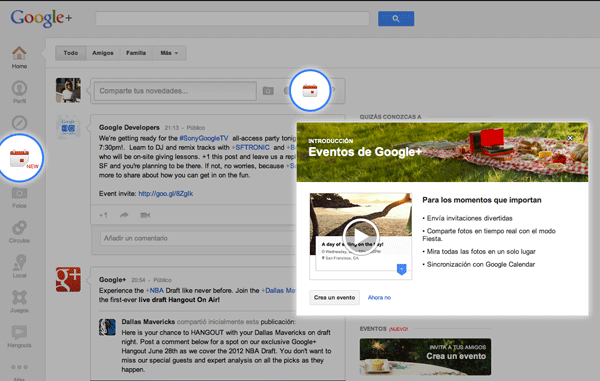Open the Explore compass icon
600x381 pixels.
(x=19, y=123)
